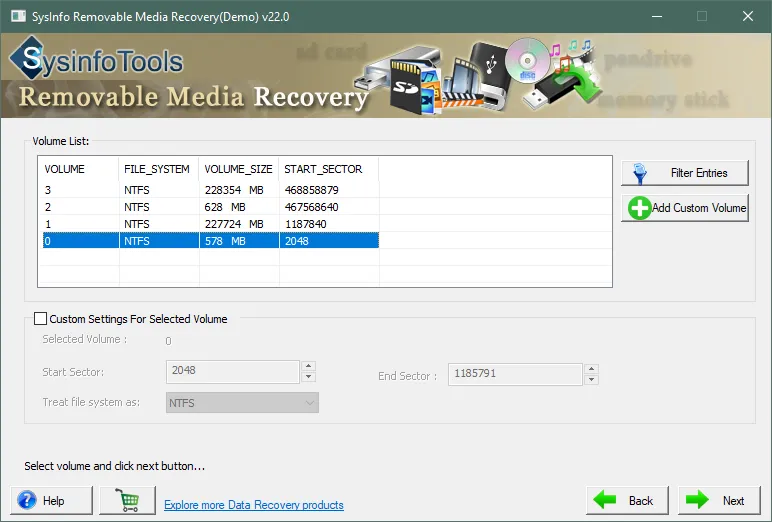Click the application icon in title bar
The image size is (772, 522).
pos(18,16)
